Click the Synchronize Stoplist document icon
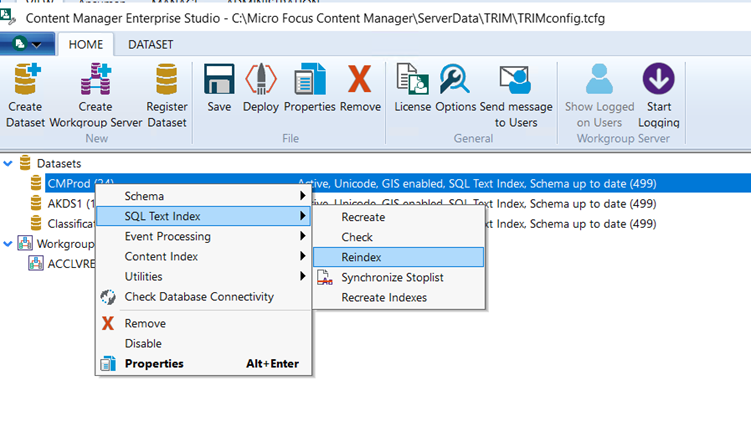Screen dimensions: 751x427 coord(325,278)
